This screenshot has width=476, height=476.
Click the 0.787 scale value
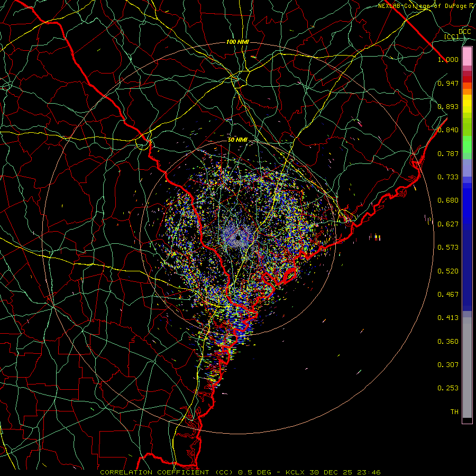point(448,153)
